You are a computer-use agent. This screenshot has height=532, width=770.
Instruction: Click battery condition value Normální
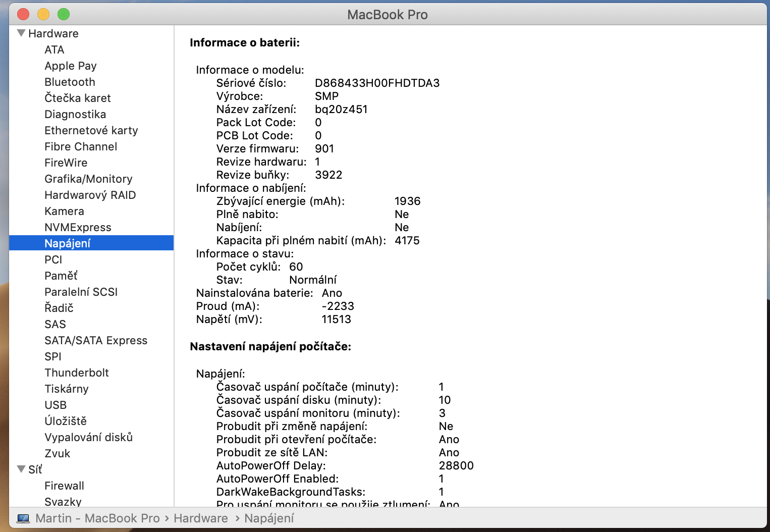point(313,280)
